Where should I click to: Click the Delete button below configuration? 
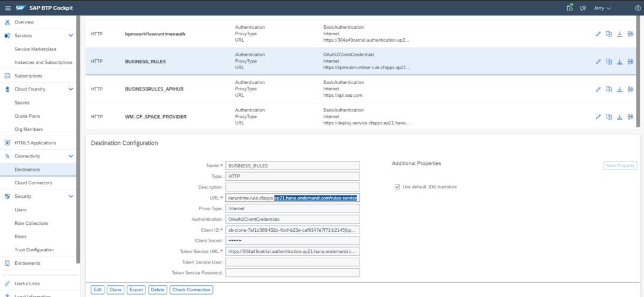coord(158,289)
